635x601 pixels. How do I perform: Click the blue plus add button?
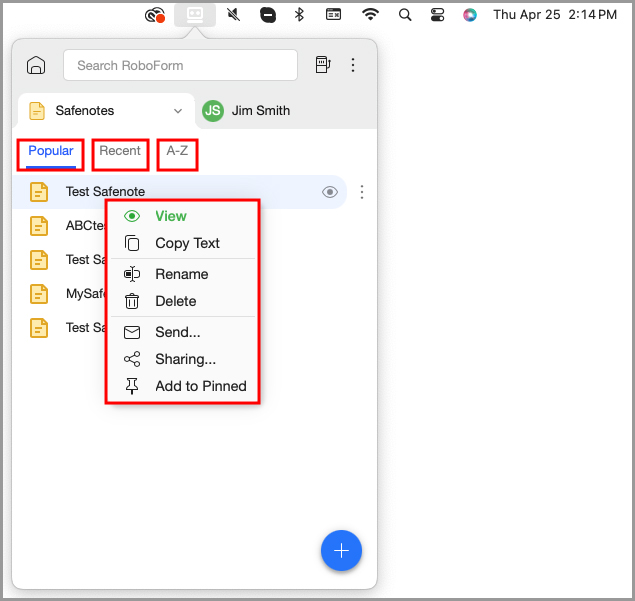pos(341,550)
